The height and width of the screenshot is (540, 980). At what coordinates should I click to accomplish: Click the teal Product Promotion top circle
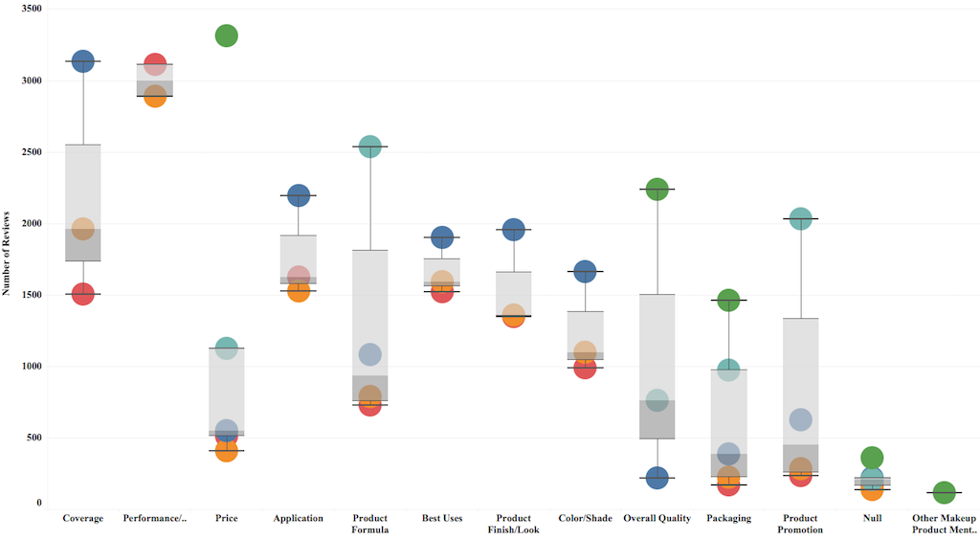[801, 219]
